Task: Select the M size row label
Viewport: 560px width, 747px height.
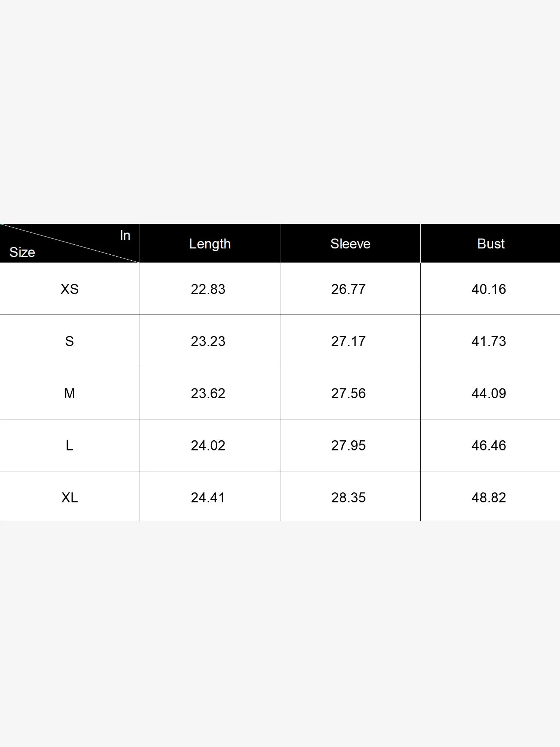Action: tap(69, 393)
